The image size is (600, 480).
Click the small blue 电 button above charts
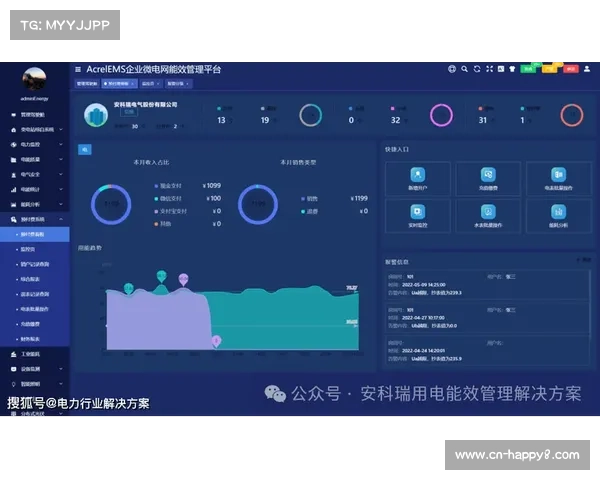point(85,150)
